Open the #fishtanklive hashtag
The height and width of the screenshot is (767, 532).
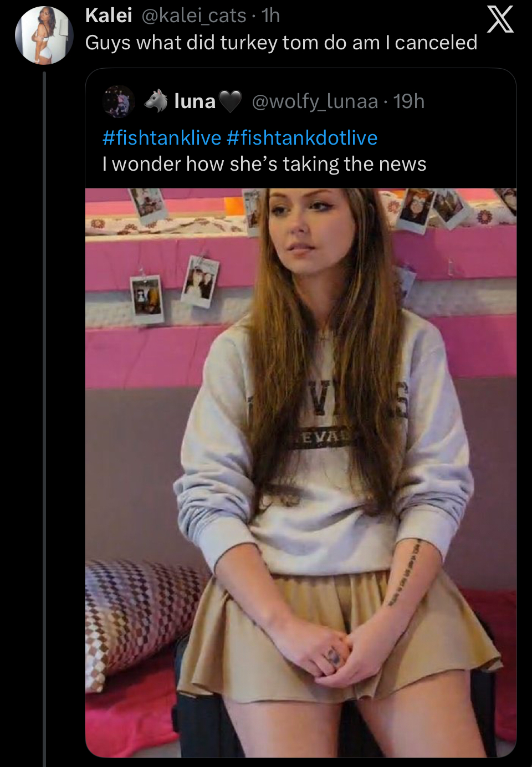(162, 137)
